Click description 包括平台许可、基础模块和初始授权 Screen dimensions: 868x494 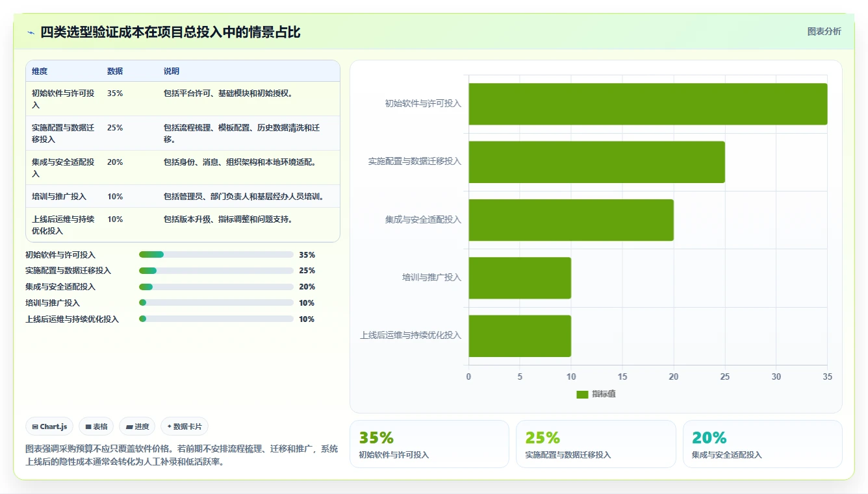tap(228, 93)
